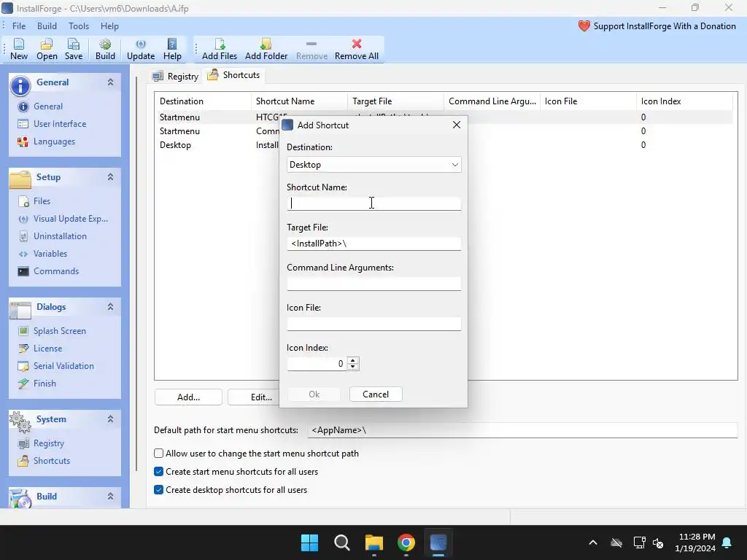747x560 pixels.
Task: Click the Edit... button below the list
Action: [x=261, y=397]
